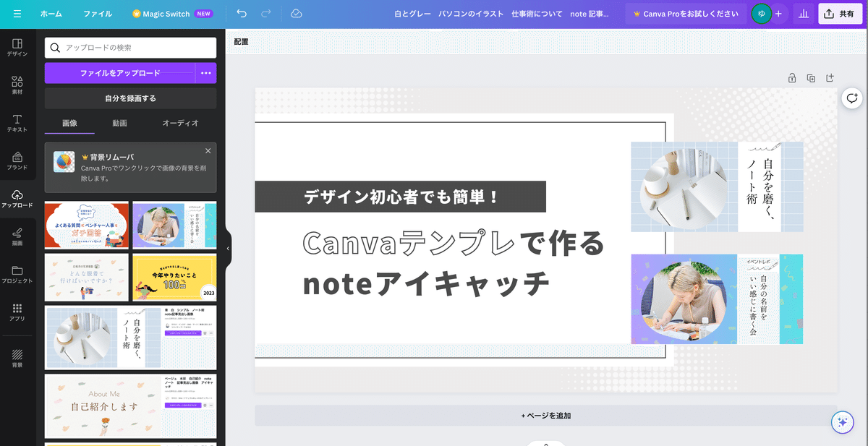This screenshot has width=868, height=446.
Task: Open the Elements (素材) sidebar panel
Action: pyautogui.click(x=17, y=85)
